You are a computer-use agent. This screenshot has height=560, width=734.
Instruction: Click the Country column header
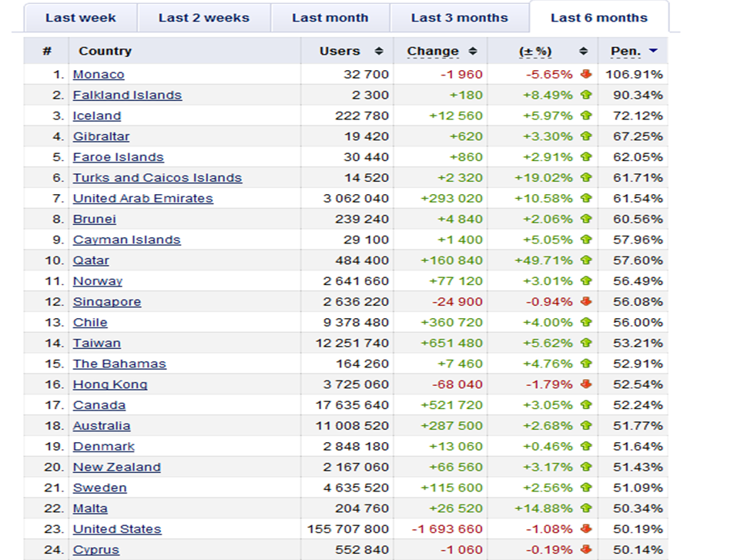[x=105, y=52]
